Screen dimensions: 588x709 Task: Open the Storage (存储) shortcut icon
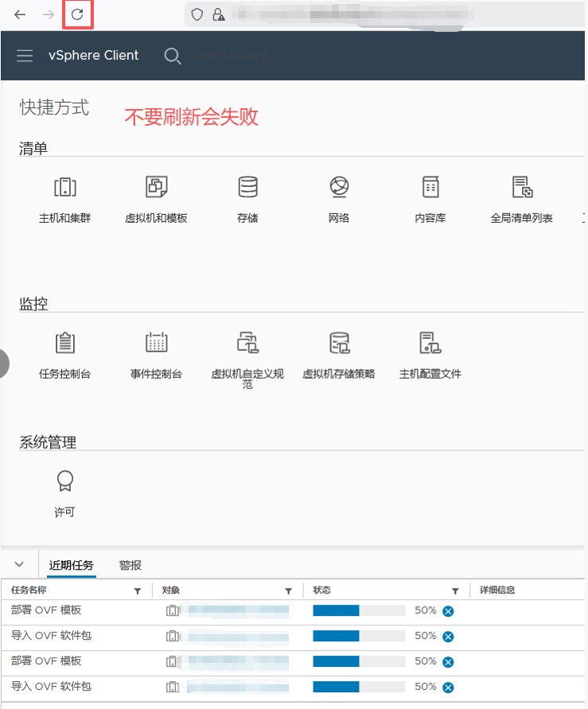[247, 188]
